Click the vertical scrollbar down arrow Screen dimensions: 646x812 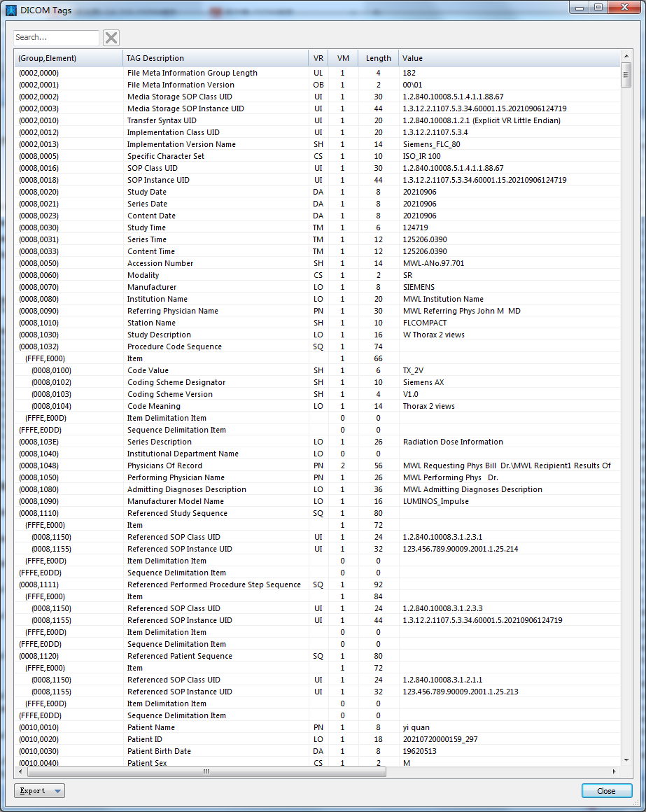coord(626,760)
